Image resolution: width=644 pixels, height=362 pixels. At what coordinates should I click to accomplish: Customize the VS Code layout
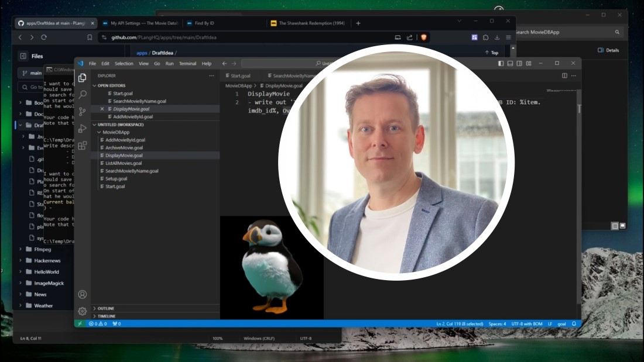click(x=529, y=63)
